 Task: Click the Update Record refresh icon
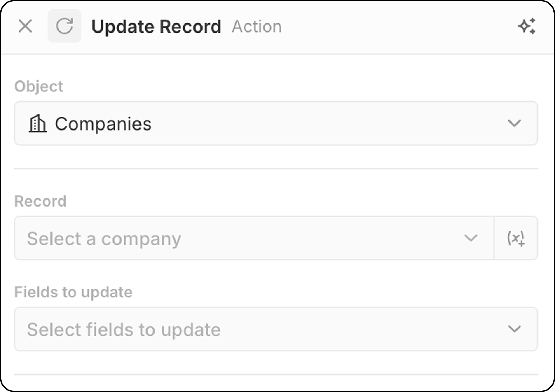click(x=64, y=26)
